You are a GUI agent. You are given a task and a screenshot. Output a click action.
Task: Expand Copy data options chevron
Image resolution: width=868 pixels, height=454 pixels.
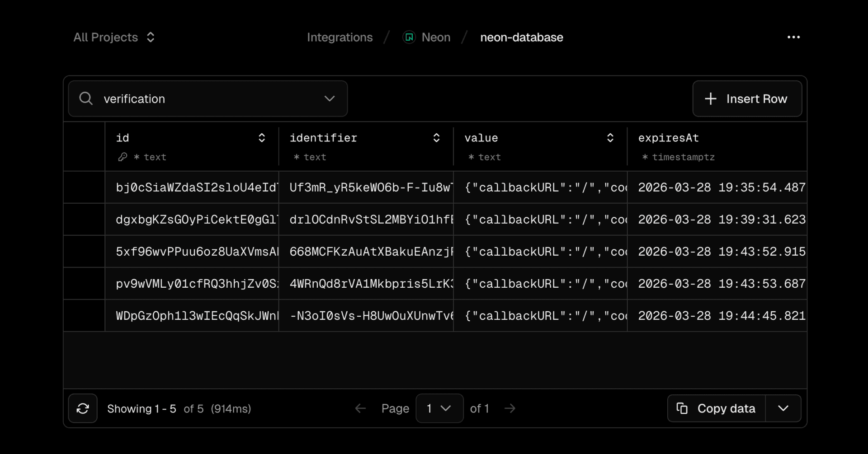[x=783, y=408]
